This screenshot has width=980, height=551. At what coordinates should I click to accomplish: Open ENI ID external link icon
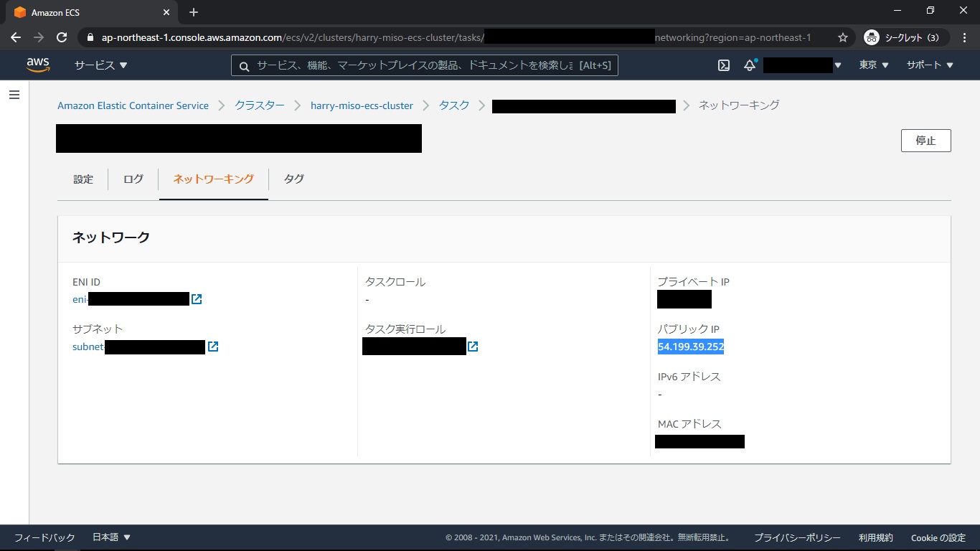197,299
